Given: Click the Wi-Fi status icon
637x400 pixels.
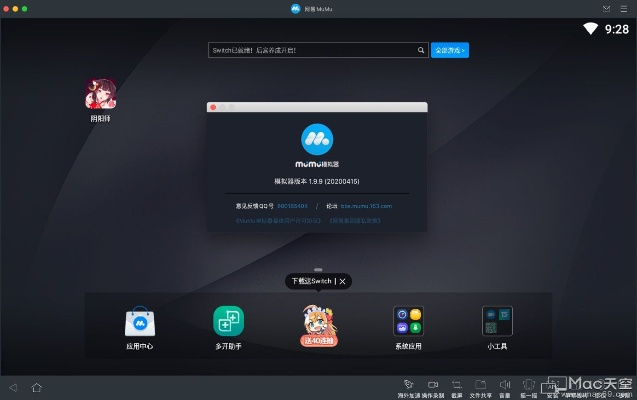Looking at the screenshot, I should 590,28.
